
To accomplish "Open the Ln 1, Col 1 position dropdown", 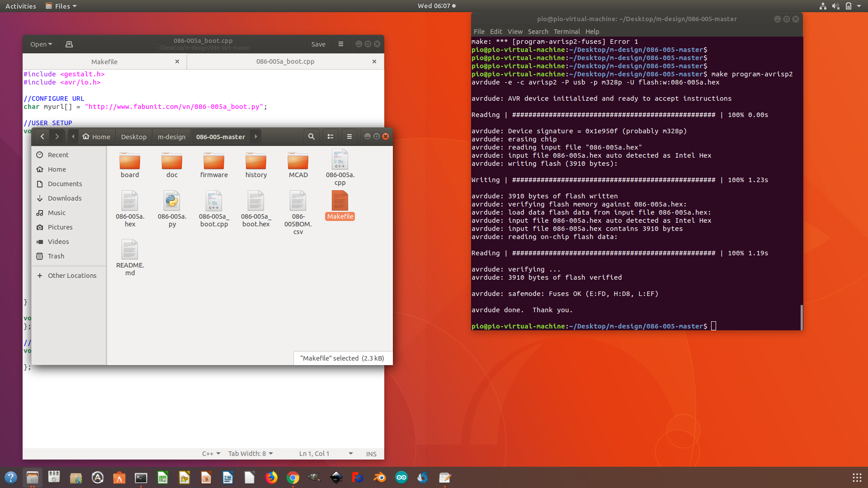I will pyautogui.click(x=326, y=454).
